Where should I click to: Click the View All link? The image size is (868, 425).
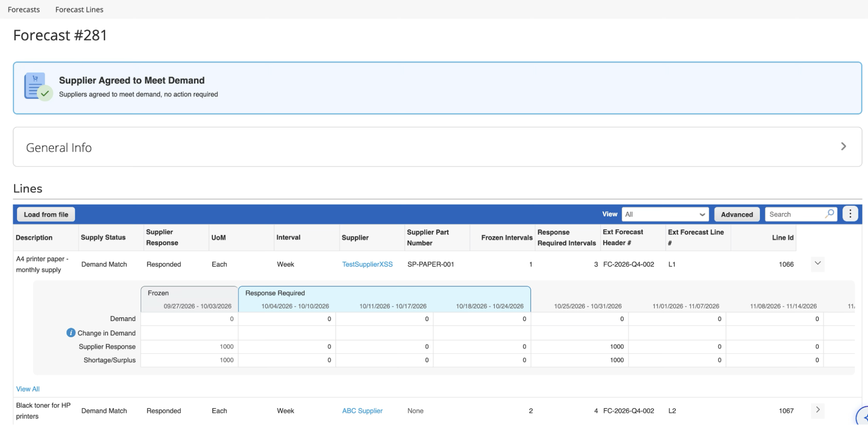point(28,389)
